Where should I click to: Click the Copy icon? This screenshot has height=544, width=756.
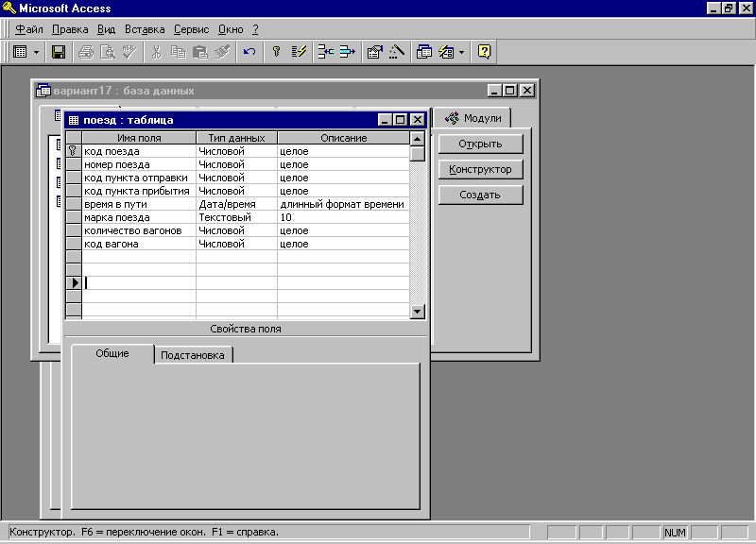pos(178,52)
